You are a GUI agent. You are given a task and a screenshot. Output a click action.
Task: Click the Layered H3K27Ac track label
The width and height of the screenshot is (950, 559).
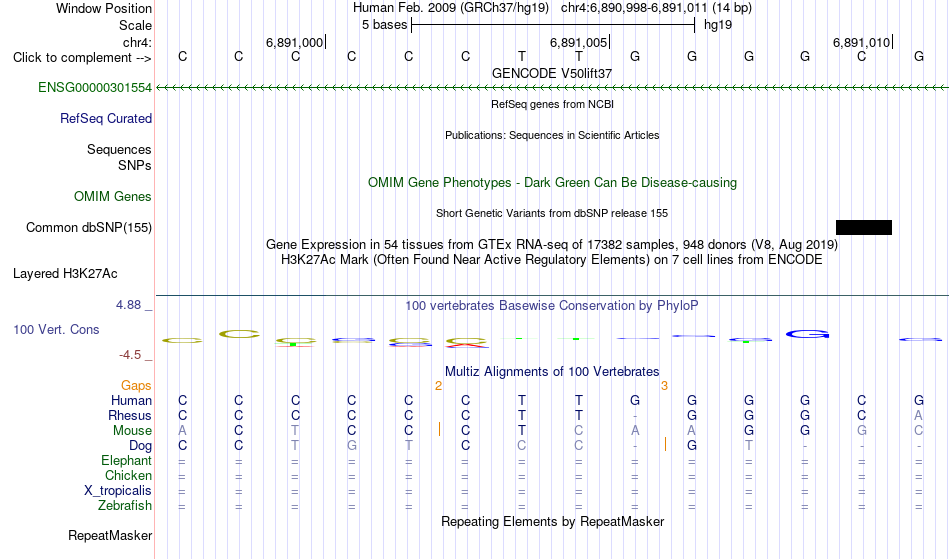click(x=65, y=274)
